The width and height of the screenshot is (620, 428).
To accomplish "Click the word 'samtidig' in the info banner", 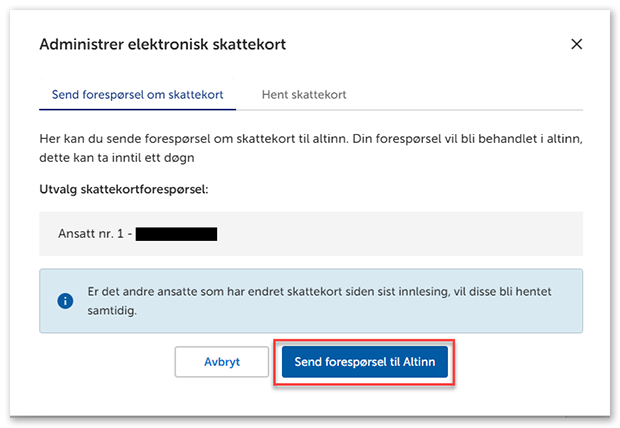I will click(112, 309).
